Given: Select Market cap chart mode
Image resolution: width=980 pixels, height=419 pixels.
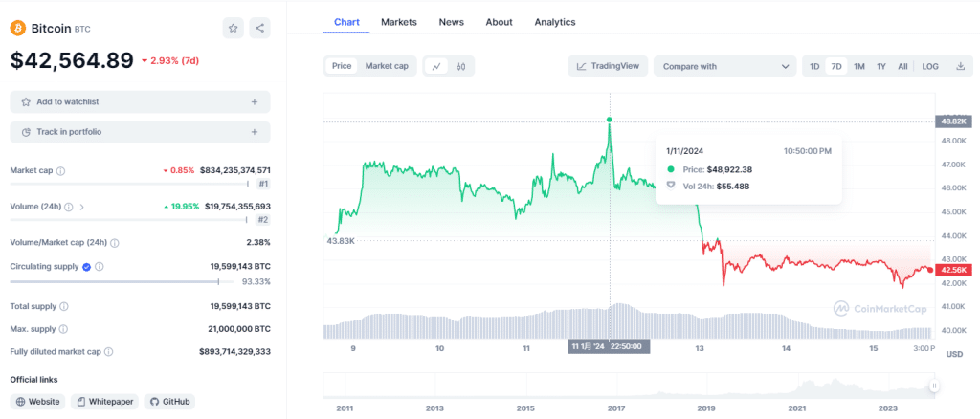Looking at the screenshot, I should click(x=387, y=66).
